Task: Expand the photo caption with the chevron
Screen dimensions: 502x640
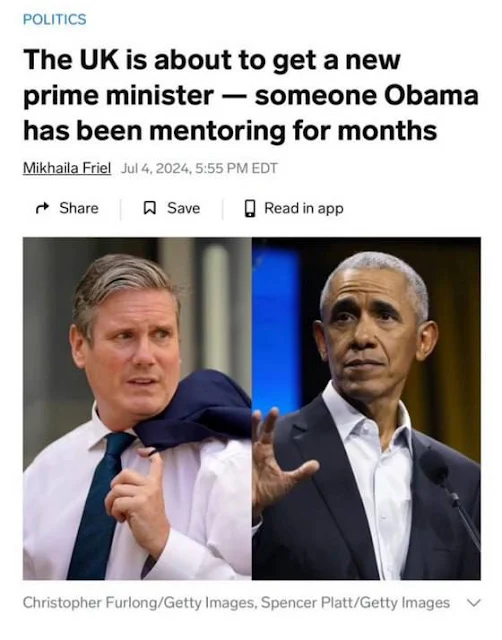Action: pos(473,602)
